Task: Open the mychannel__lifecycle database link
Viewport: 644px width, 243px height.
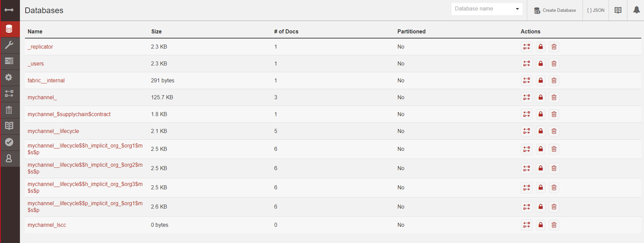Action: (53, 131)
